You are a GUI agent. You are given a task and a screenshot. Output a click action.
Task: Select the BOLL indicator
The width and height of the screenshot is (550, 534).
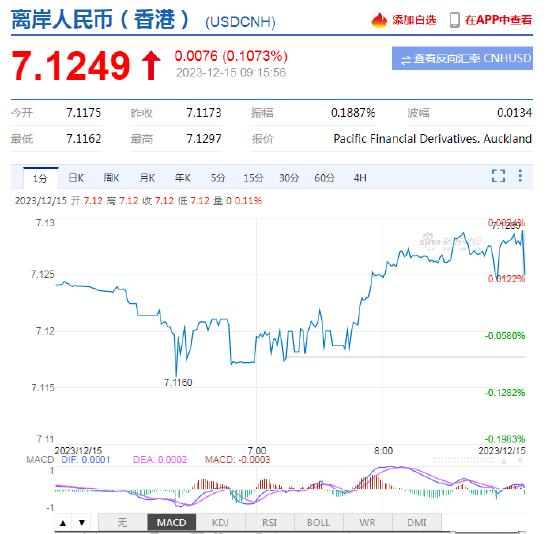tap(319, 523)
